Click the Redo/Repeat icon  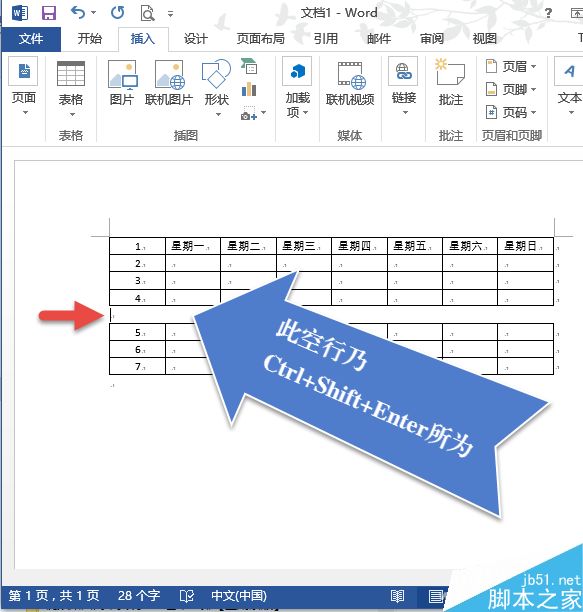(x=117, y=13)
